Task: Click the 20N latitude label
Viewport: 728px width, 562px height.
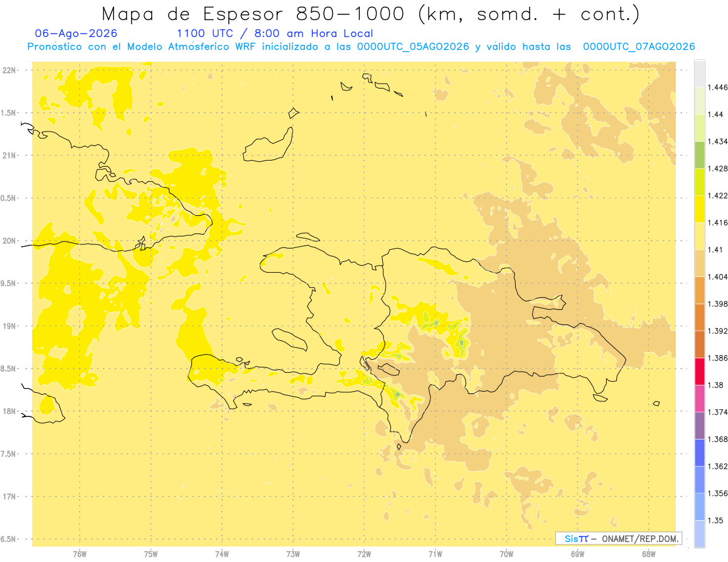Action: point(10,241)
